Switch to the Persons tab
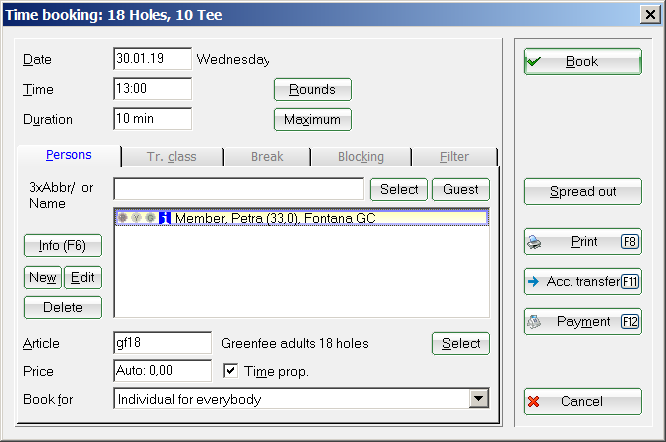This screenshot has height=442, width=666. [69, 155]
